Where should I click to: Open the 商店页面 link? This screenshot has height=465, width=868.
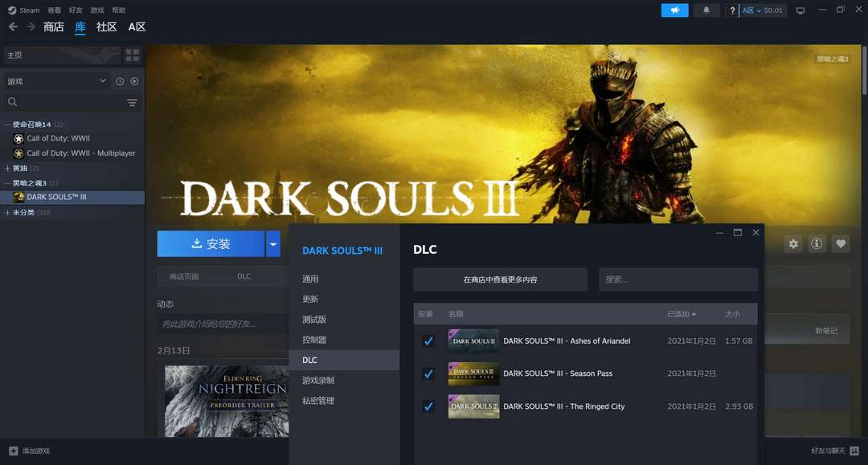click(184, 276)
